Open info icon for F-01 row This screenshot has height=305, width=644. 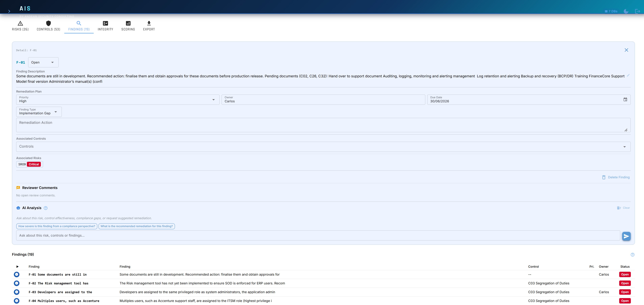point(17,274)
